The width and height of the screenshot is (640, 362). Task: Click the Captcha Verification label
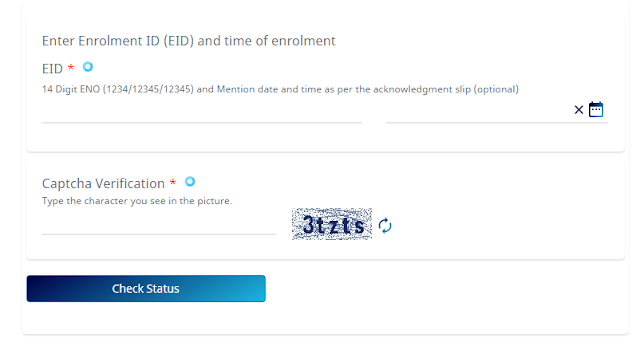(x=103, y=184)
